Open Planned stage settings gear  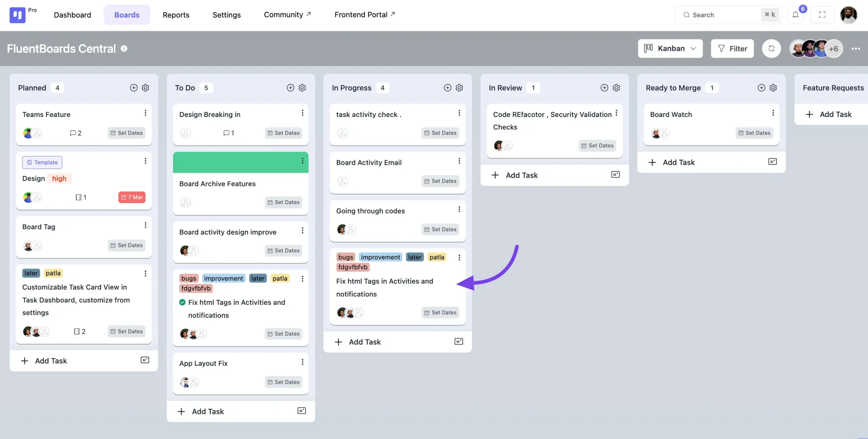click(145, 88)
